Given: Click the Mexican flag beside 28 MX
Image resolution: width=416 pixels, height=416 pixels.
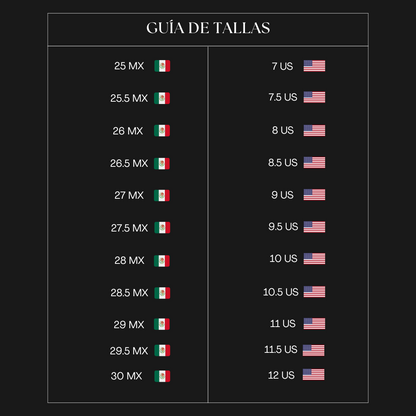Looking at the screenshot, I should pyautogui.click(x=162, y=261).
